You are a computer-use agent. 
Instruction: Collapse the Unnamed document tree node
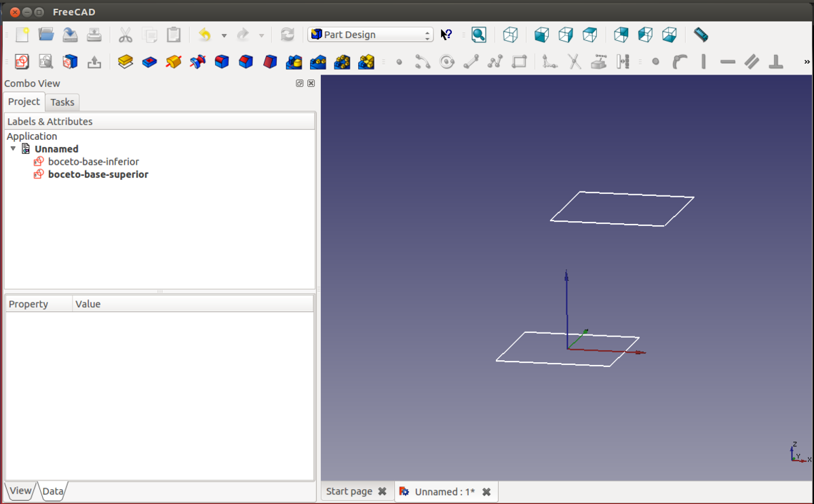[x=13, y=149]
